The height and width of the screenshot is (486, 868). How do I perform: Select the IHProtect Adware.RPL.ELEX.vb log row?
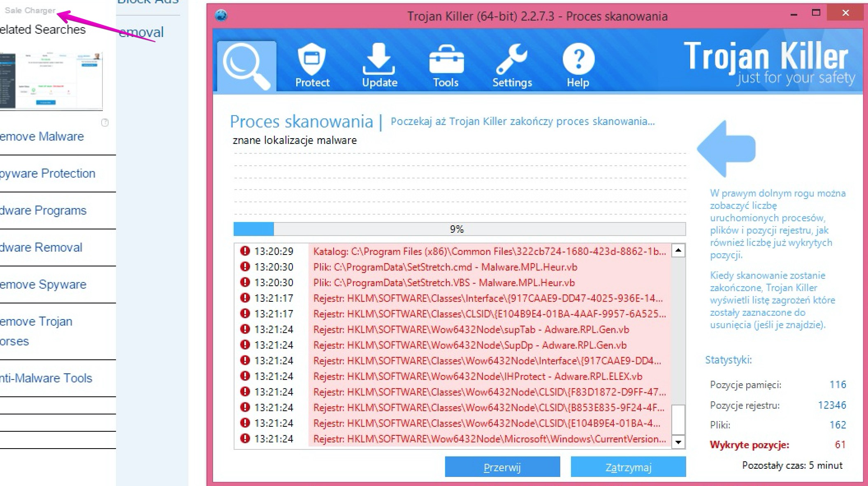point(477,377)
